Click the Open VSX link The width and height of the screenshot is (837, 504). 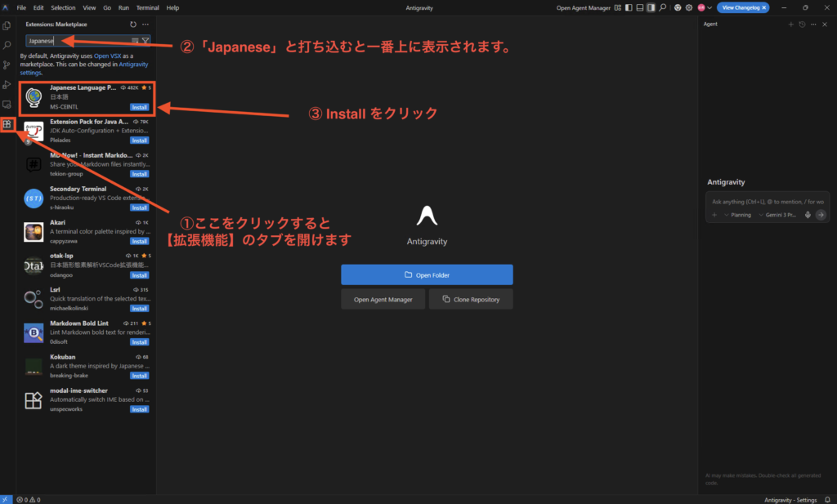pos(107,55)
